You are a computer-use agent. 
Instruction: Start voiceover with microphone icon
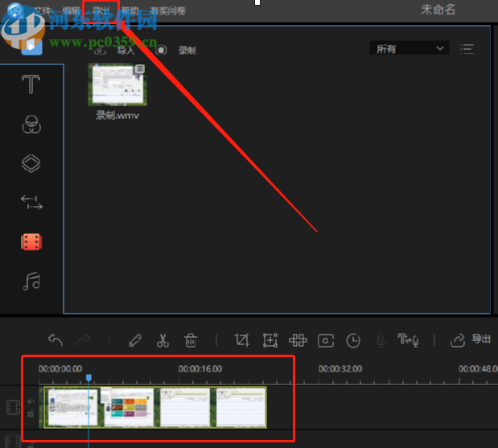381,341
